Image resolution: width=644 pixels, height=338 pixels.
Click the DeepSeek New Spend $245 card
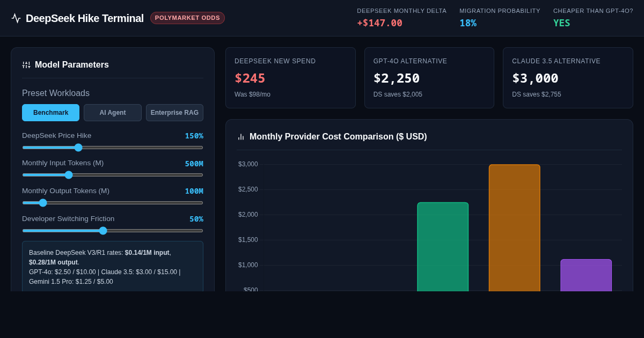[x=290, y=78]
